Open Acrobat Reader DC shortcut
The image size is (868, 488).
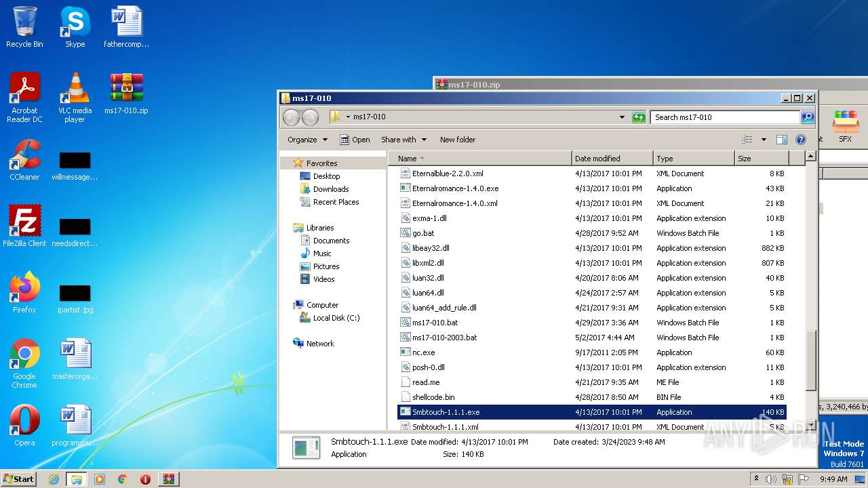tap(24, 98)
